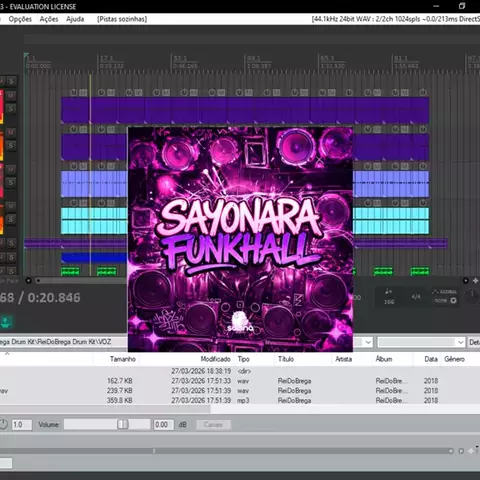Solo the track with the dark blue clip

pyautogui.click(x=11, y=257)
